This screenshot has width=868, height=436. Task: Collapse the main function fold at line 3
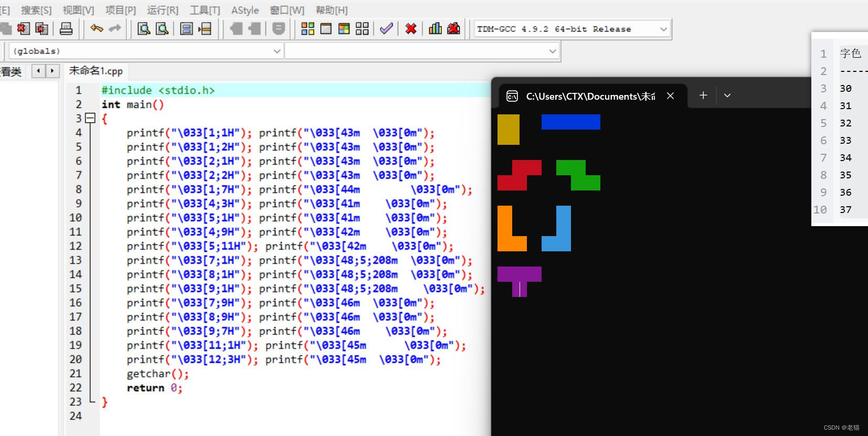pos(90,118)
